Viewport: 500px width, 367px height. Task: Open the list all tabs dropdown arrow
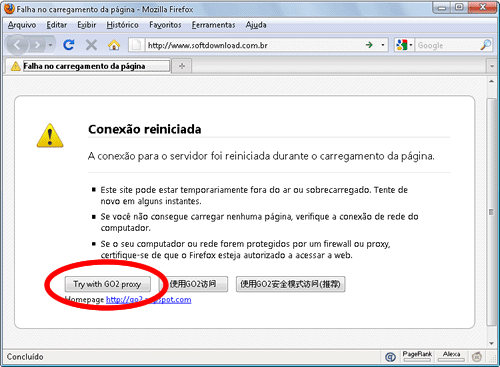[492, 66]
